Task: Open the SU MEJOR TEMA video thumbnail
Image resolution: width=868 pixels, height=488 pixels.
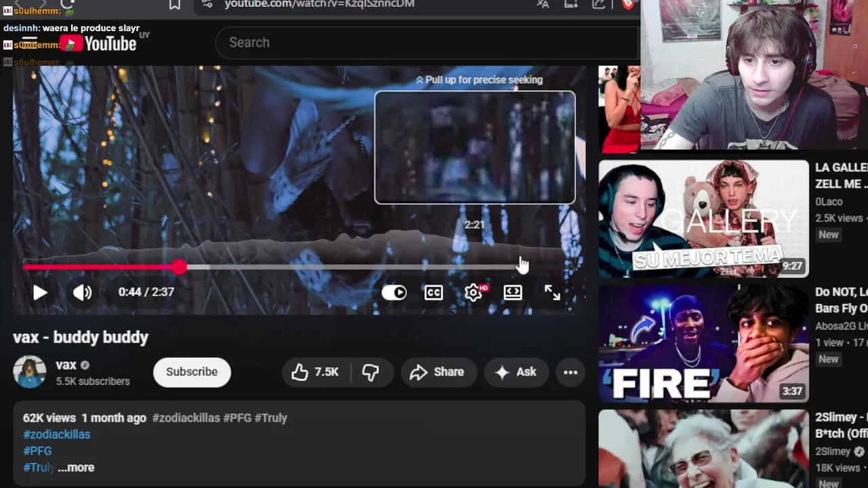Action: (x=704, y=218)
